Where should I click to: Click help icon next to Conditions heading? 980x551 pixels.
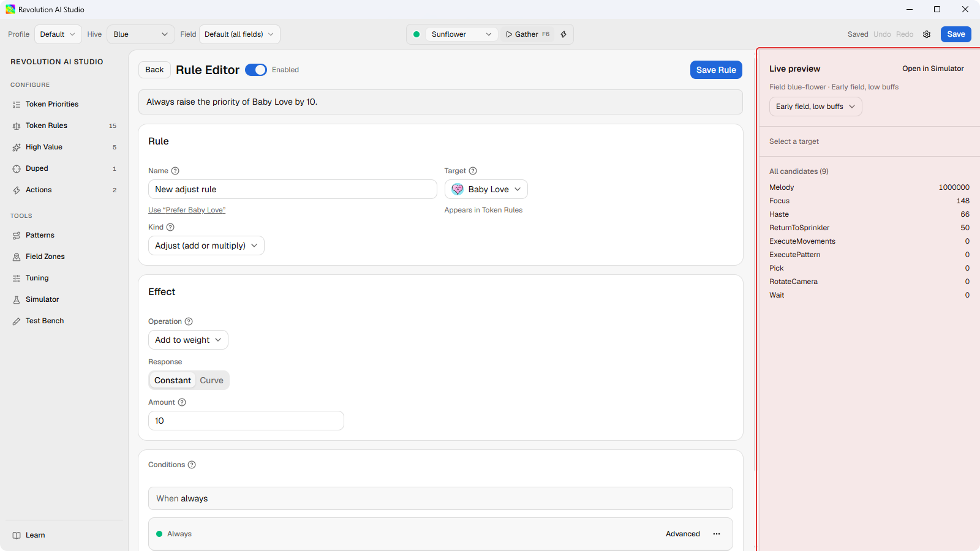(192, 465)
